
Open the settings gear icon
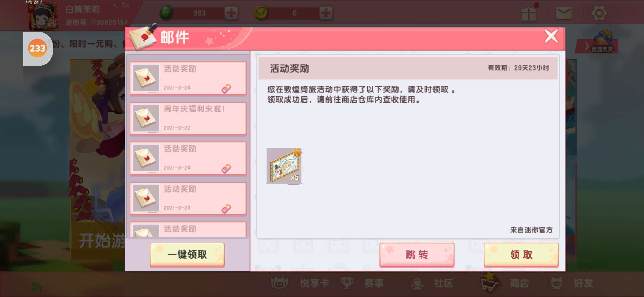coord(599,13)
